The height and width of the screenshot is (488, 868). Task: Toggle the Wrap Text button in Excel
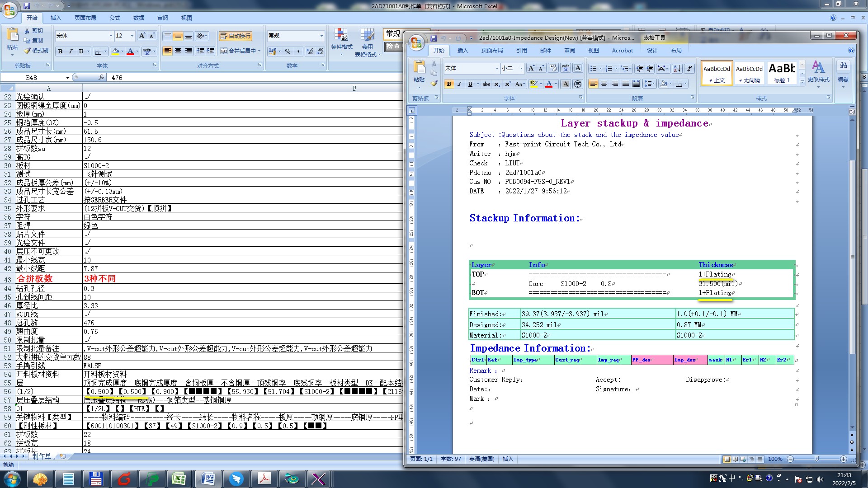[x=235, y=36]
